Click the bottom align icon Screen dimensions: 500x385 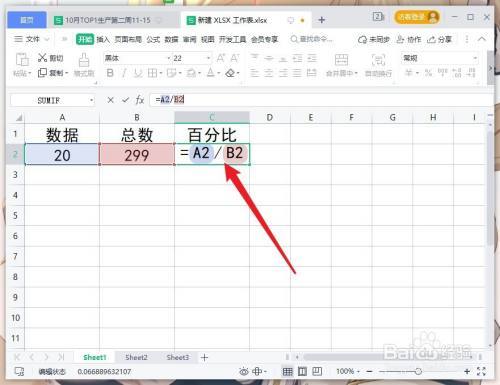click(x=283, y=58)
